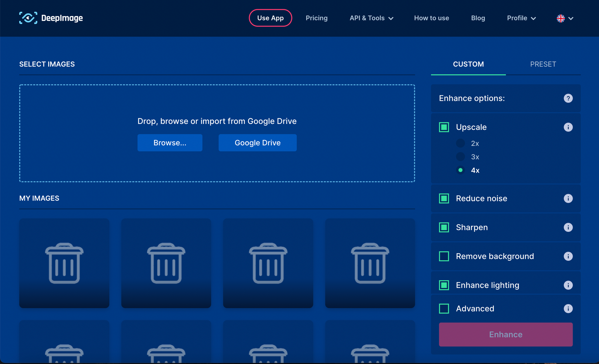Uncheck the Sharpen checkbox
This screenshot has height=364, width=599.
pos(444,227)
